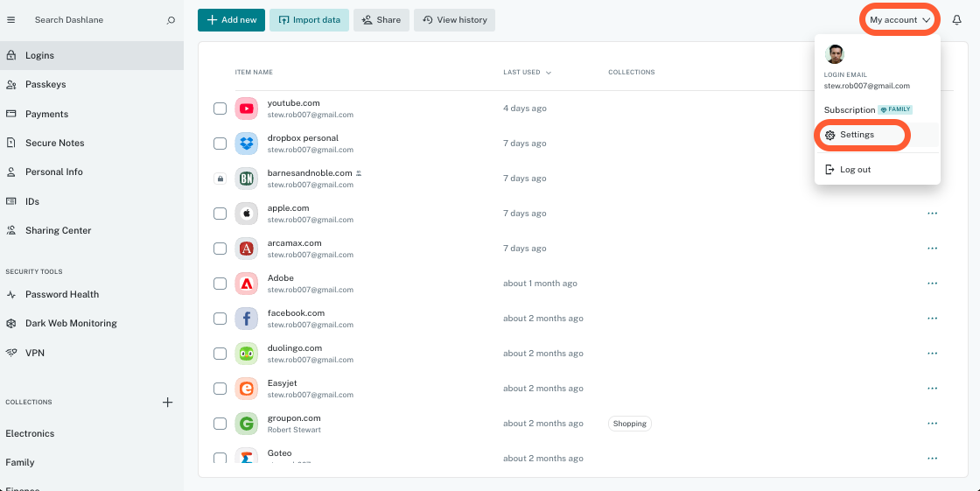Select the Easyjet checkbox
This screenshot has width=980, height=491.
220,389
